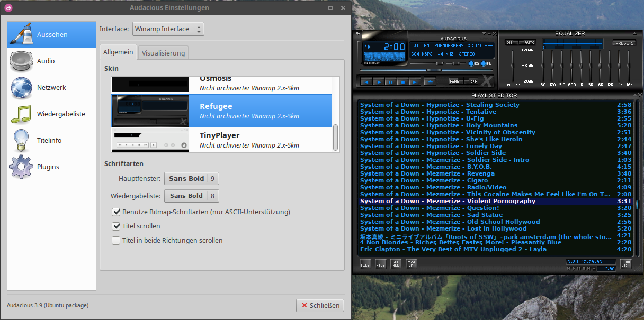
Task: Click the player time display 2:00
Action: (395, 47)
